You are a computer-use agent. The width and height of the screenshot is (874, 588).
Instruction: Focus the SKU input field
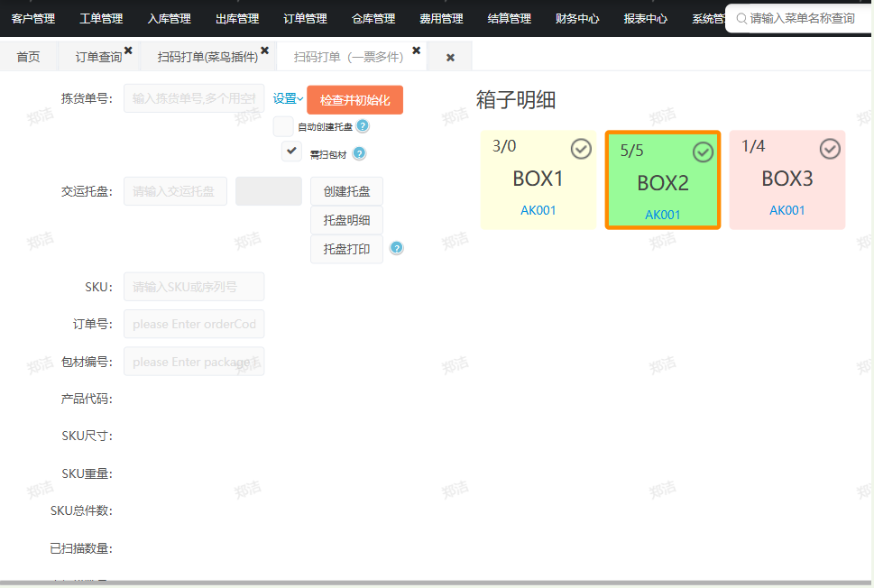[x=194, y=287]
